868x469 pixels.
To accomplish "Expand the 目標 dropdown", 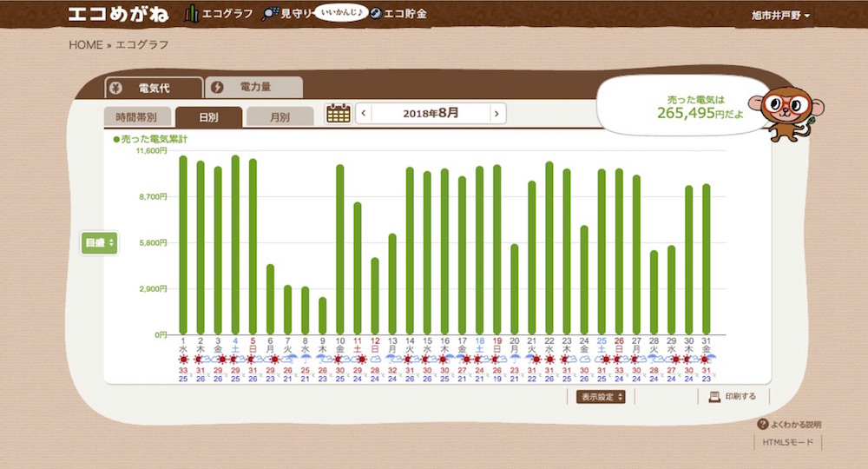I will tap(99, 243).
